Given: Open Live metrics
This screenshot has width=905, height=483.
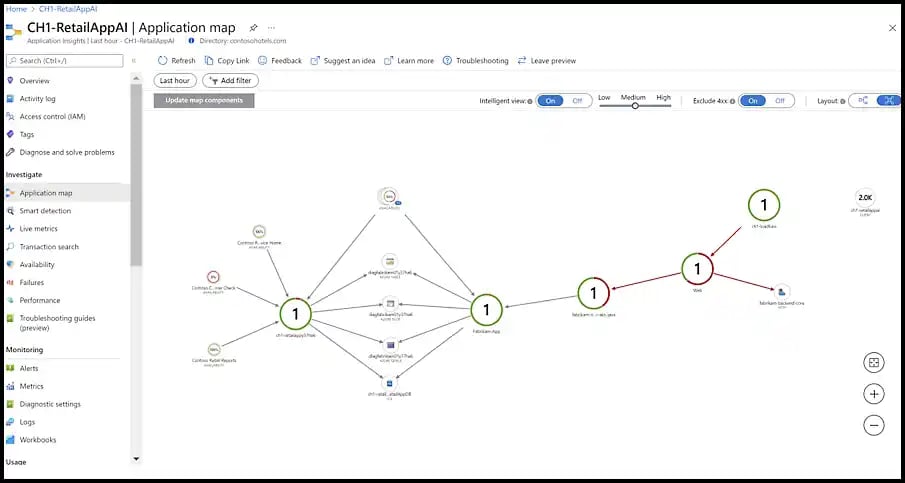Looking at the screenshot, I should [x=39, y=229].
